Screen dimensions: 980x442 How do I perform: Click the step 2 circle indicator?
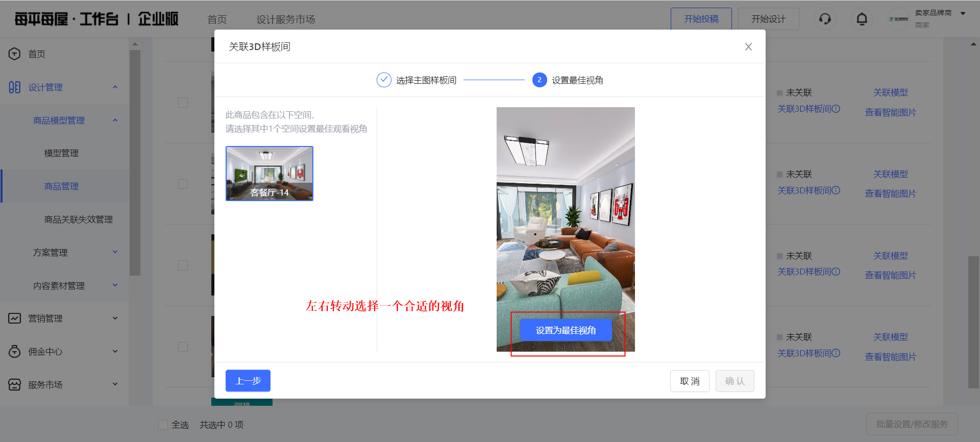540,80
